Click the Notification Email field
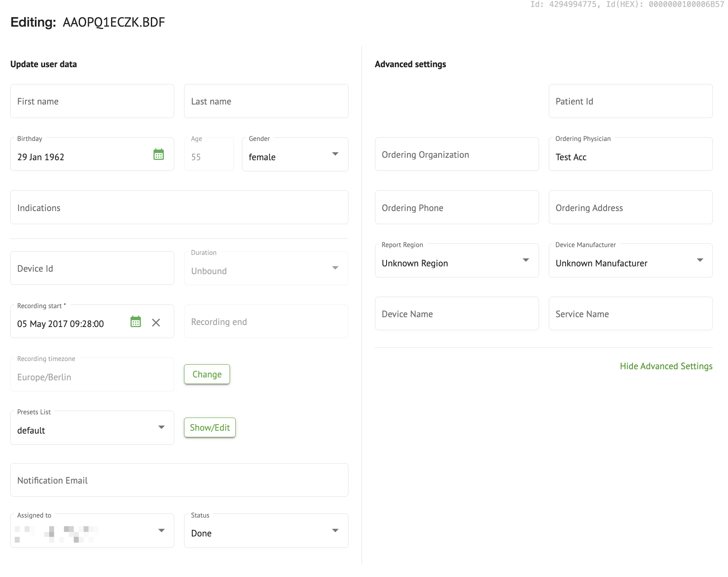This screenshot has height=577, width=728. click(x=179, y=480)
